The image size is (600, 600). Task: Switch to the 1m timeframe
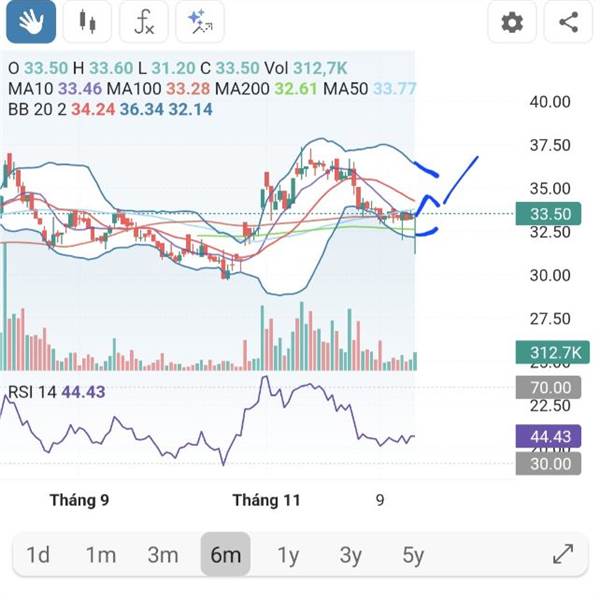click(100, 555)
